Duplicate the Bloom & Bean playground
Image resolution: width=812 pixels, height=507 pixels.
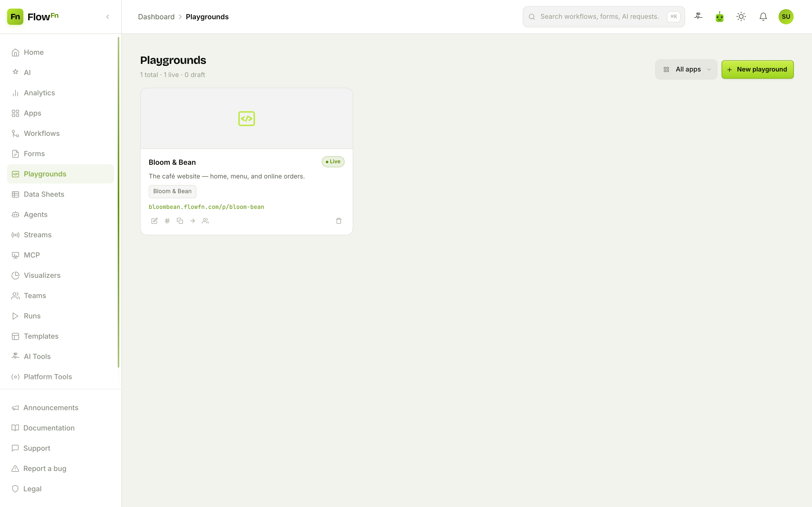click(x=180, y=221)
